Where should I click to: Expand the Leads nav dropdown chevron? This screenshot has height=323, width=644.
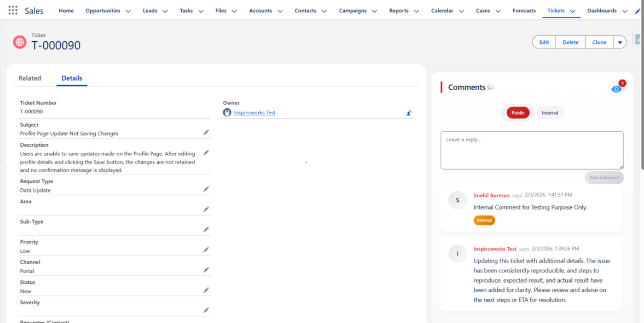tap(165, 11)
